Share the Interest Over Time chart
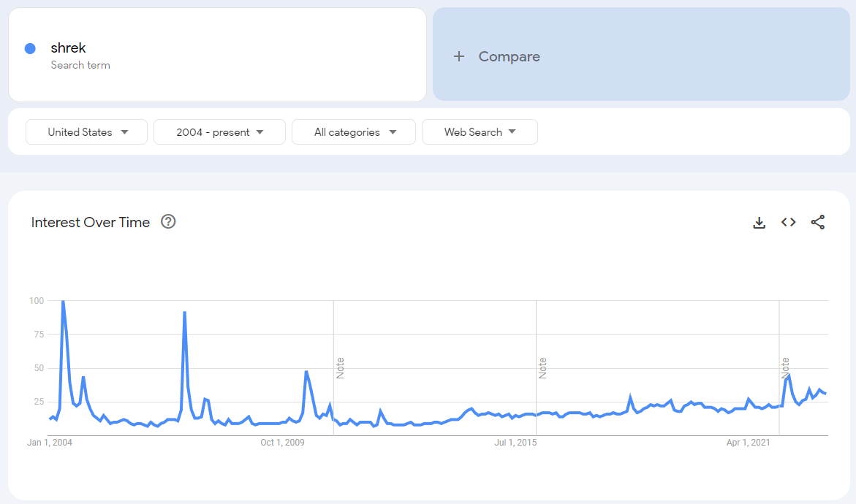Screen dimensions: 856x504 pyautogui.click(x=818, y=222)
